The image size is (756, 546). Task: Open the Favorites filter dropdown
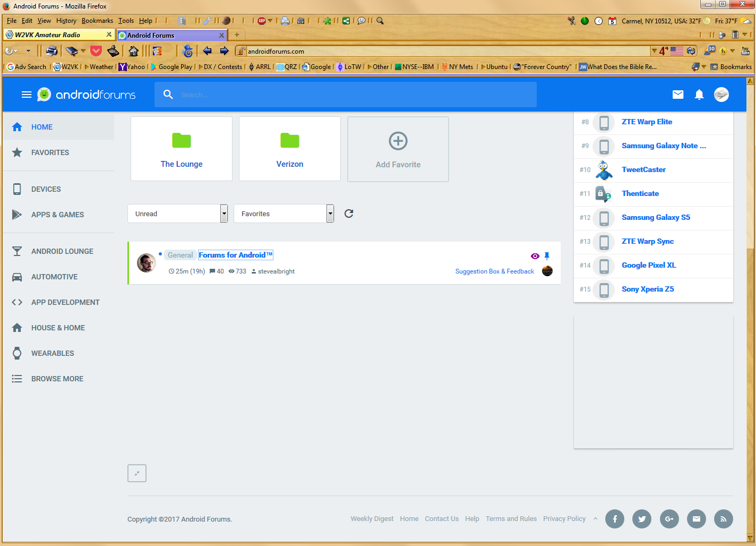point(283,214)
